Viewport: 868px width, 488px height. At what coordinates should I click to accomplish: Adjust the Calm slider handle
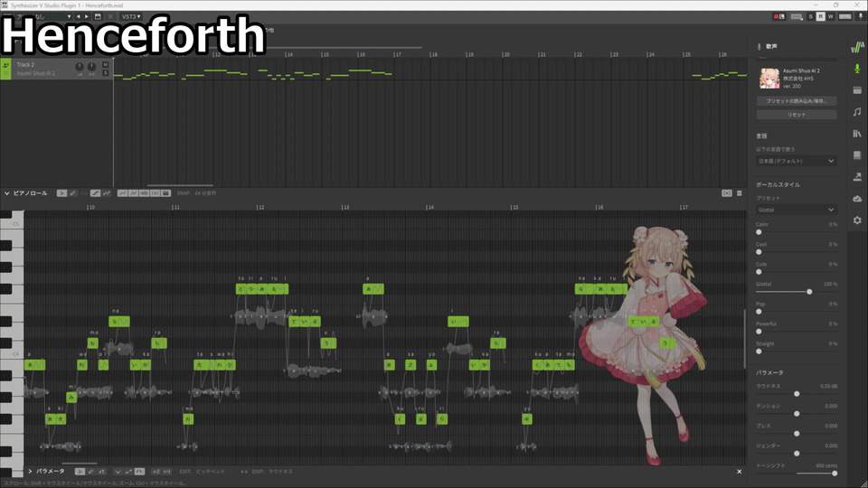click(x=759, y=232)
